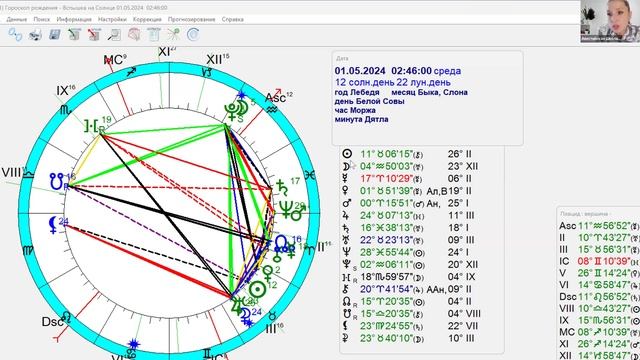Screen dimensions: 640x360
Task: Select the red IC cusp value 08° 10'39"
Action: 604,261
